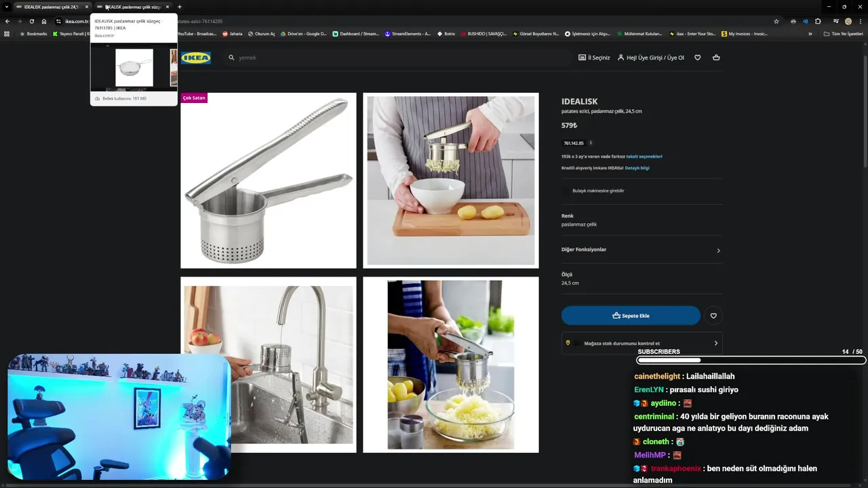Screen dimensions: 868x488
Task: Click the streamer webcam overlay
Action: click(119, 418)
